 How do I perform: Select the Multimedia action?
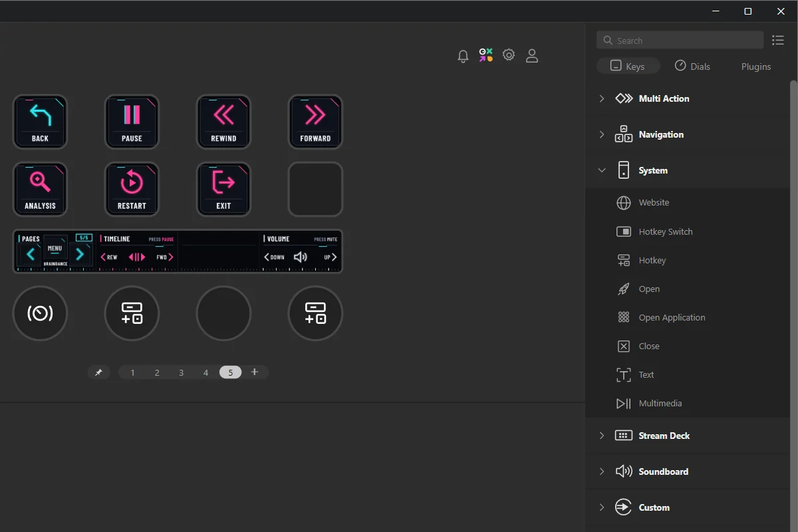(687, 403)
